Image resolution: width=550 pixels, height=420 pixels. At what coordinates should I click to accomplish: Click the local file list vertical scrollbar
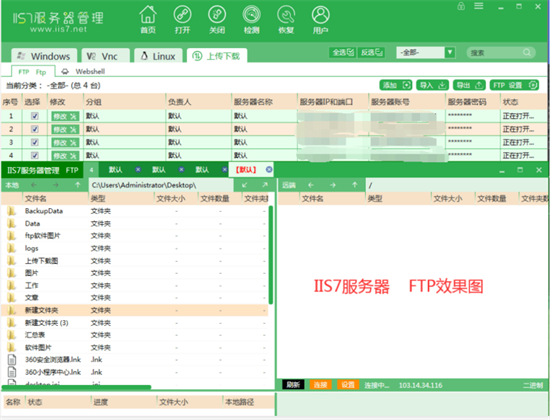[x=270, y=255]
